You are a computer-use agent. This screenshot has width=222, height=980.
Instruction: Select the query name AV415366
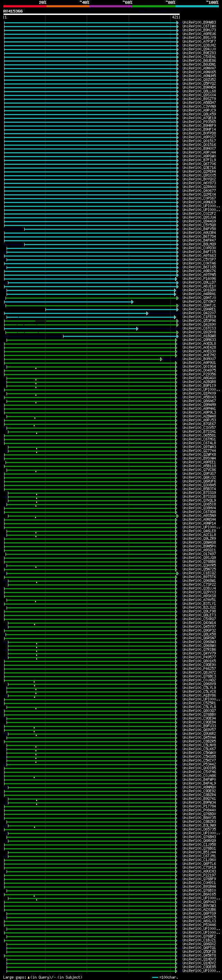click(x=13, y=11)
